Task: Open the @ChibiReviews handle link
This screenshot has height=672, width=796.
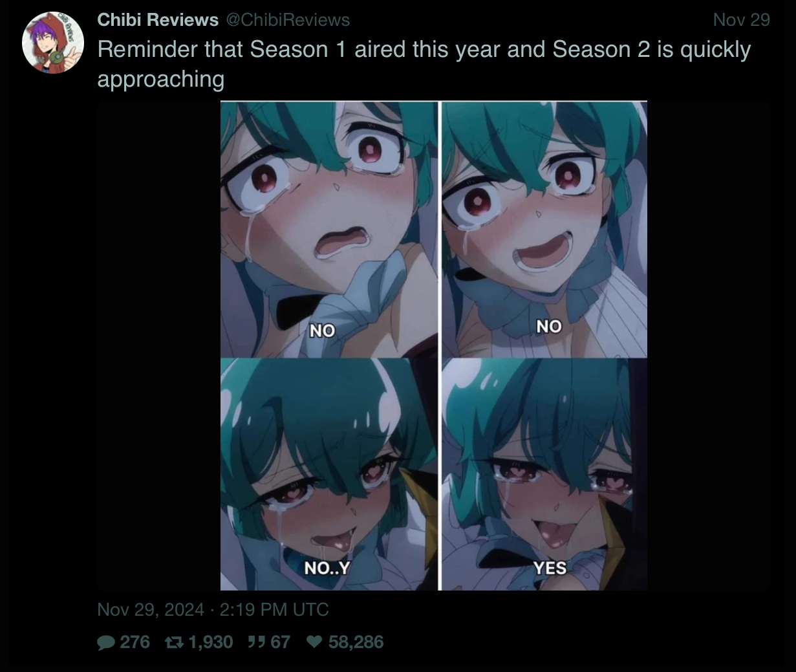Action: [x=288, y=20]
